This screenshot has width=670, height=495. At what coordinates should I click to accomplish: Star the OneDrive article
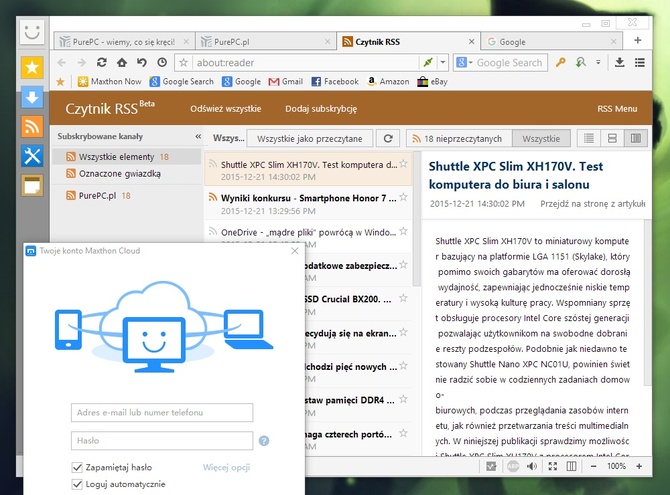click(x=403, y=231)
